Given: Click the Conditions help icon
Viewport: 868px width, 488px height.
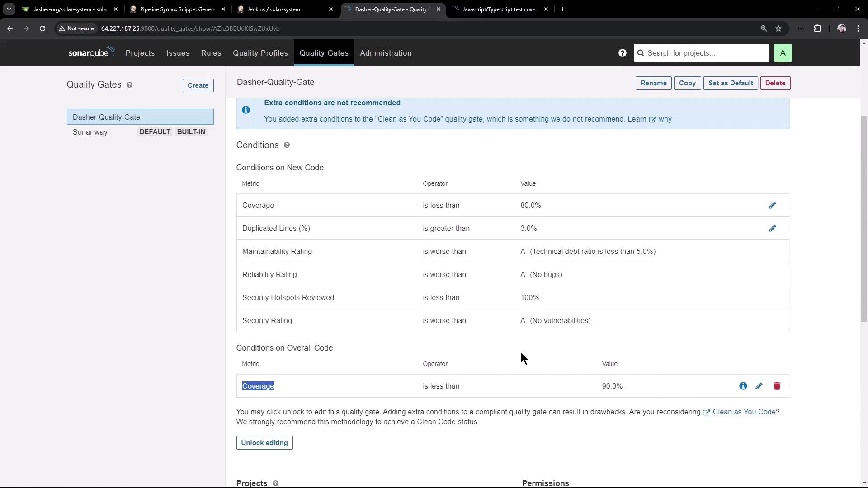Looking at the screenshot, I should (x=287, y=145).
